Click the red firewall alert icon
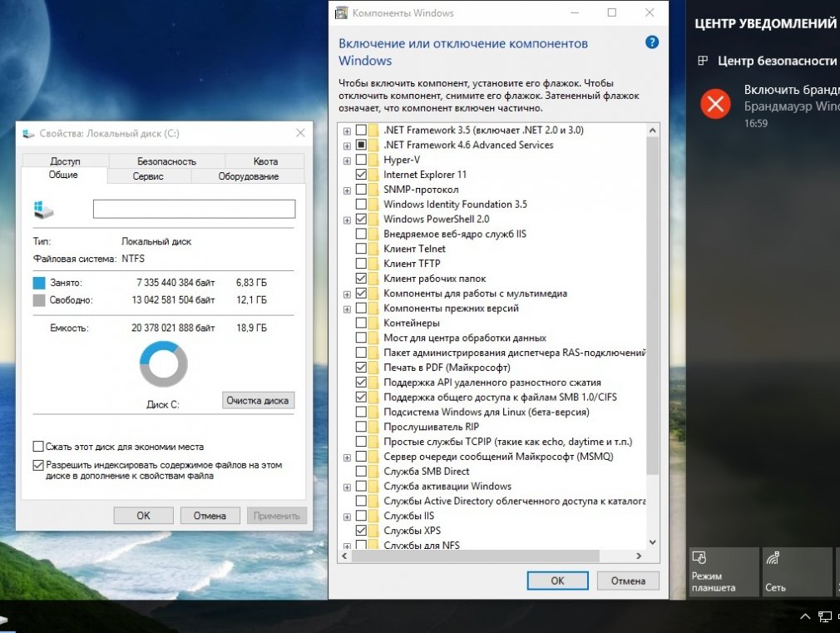The width and height of the screenshot is (840, 633). 715,104
